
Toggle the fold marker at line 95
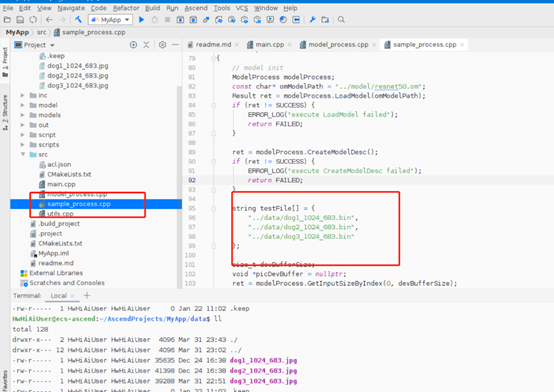(213, 209)
